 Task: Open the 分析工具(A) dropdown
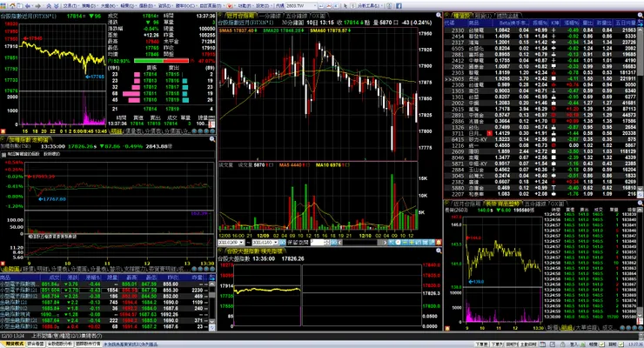(369, 6)
